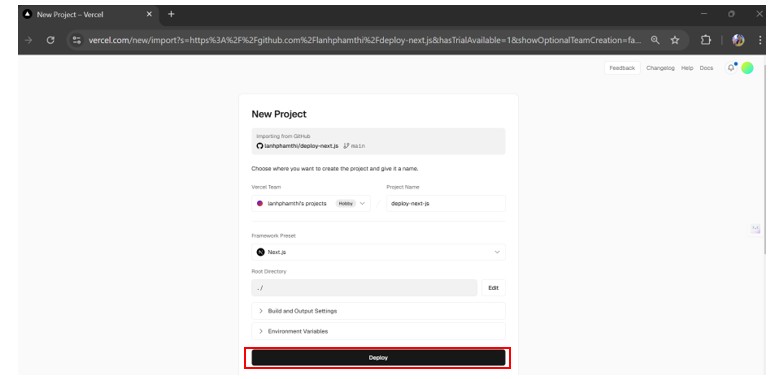Image resolution: width=778 pixels, height=379 pixels.
Task: Click the GitHub logo icon beside repository
Action: click(259, 146)
